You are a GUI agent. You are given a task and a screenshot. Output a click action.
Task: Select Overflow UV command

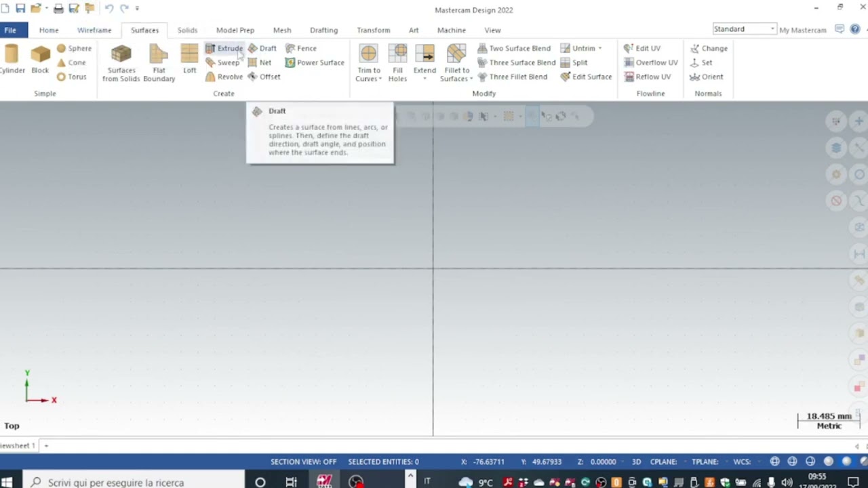point(651,62)
